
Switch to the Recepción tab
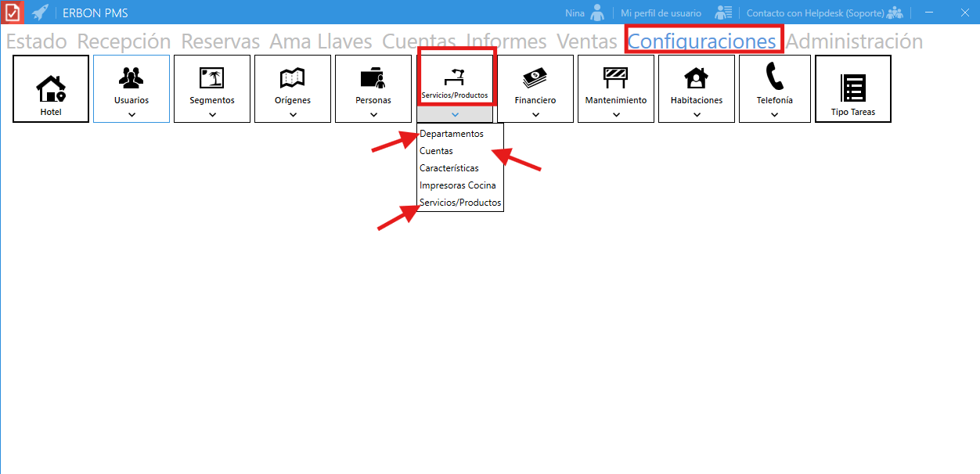124,41
